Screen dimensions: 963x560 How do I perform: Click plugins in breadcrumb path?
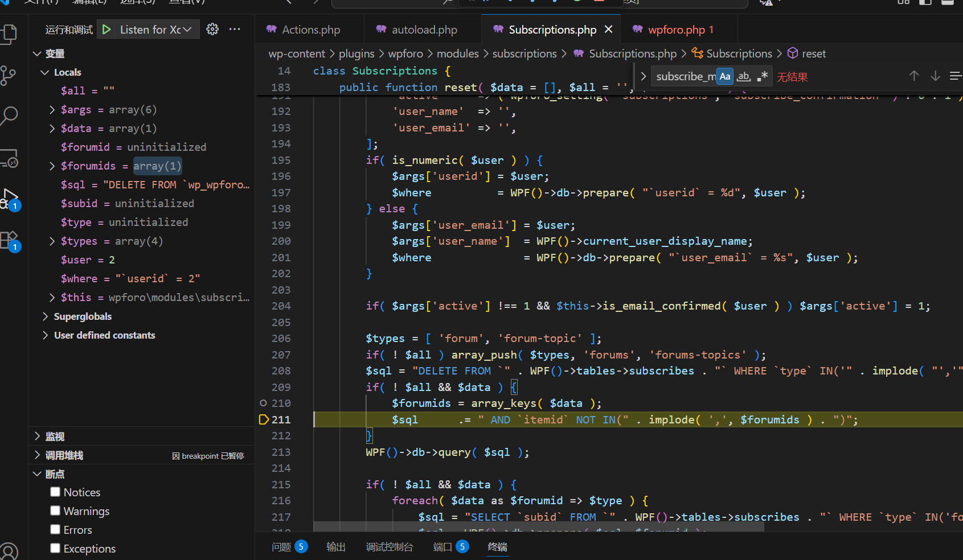[x=356, y=53]
